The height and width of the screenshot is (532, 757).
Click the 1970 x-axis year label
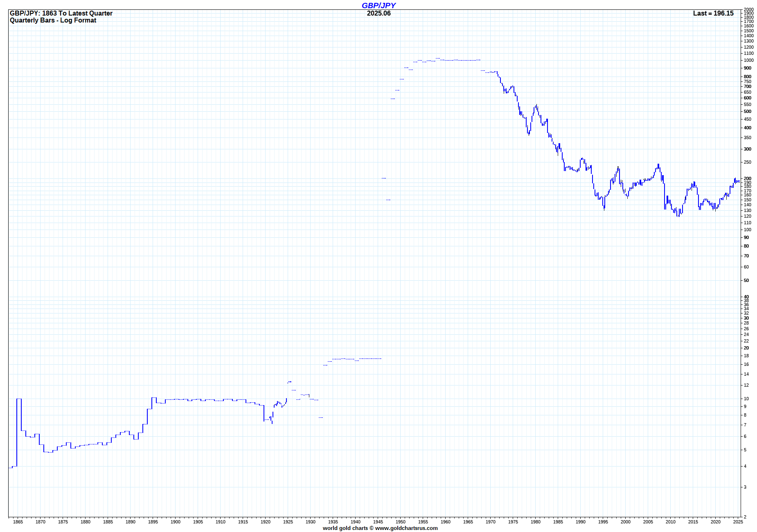pyautogui.click(x=491, y=522)
